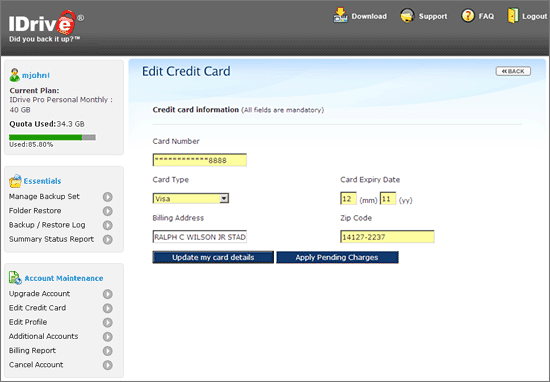Click the Card Expiry Date label

point(370,180)
